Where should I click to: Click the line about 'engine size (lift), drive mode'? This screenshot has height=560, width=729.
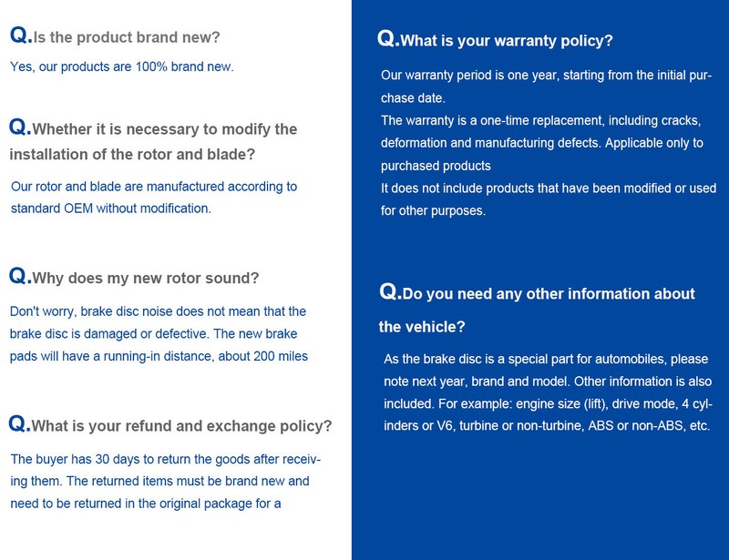coord(548,403)
